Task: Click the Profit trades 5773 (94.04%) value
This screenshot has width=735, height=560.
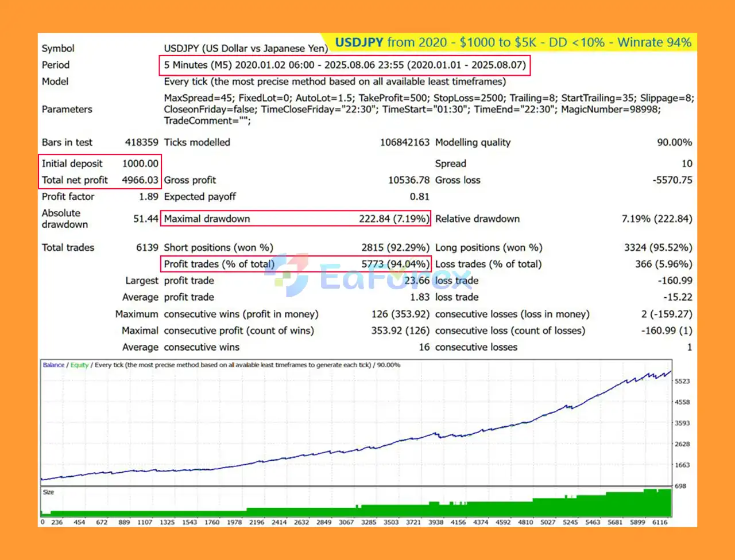Action: (395, 264)
